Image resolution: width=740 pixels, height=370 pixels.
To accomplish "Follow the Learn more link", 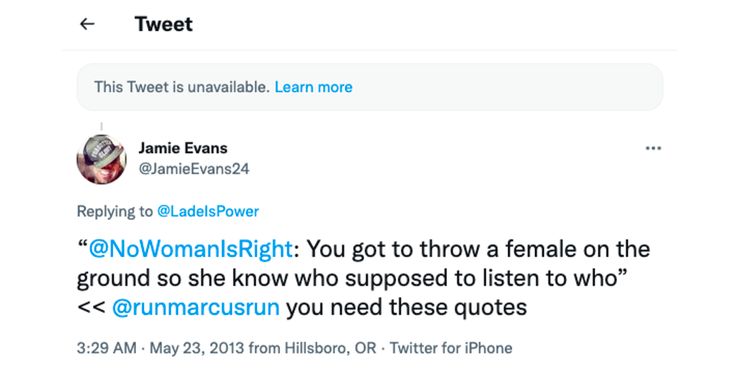I will [313, 87].
